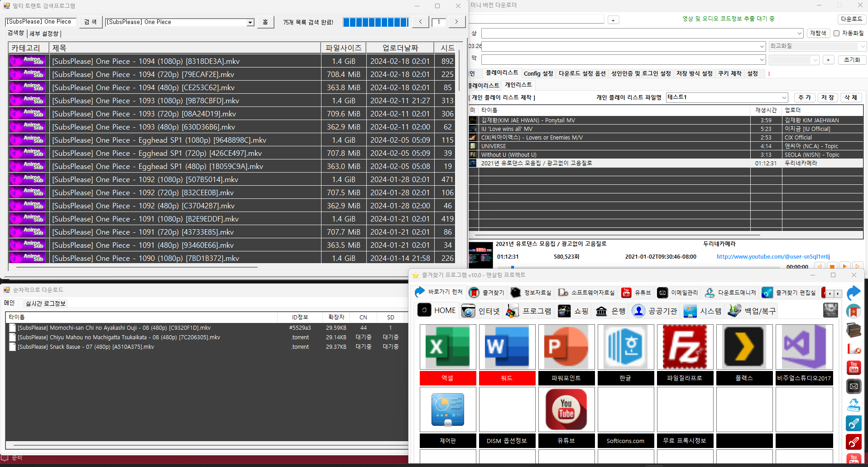Click the 다운로드 button in mini downloader

[x=852, y=19]
